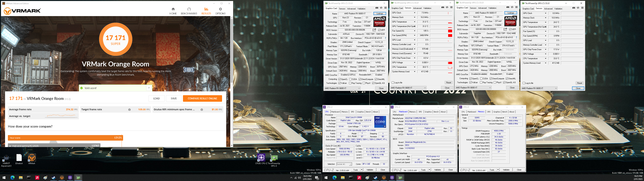Open the VRMark HOME section

[173, 11]
